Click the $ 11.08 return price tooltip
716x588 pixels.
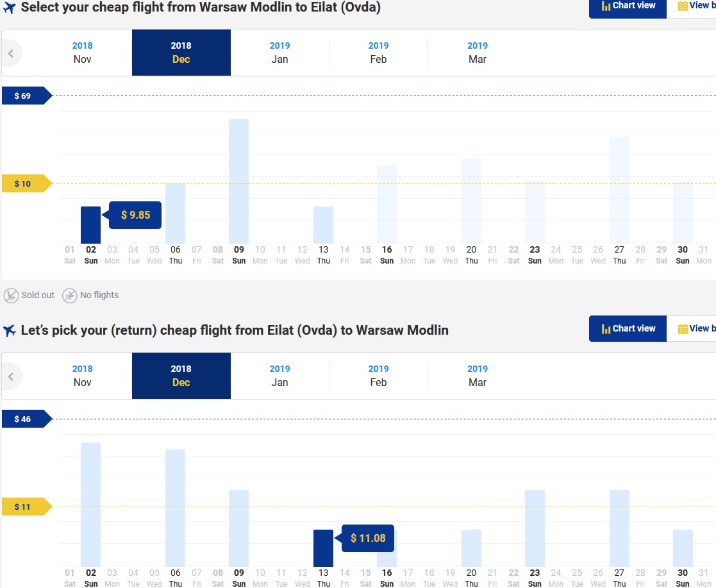click(367, 538)
